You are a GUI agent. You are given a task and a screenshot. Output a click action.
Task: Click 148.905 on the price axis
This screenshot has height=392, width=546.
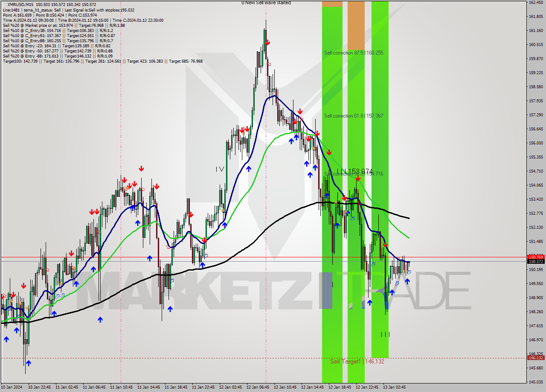pyautogui.click(x=536, y=298)
